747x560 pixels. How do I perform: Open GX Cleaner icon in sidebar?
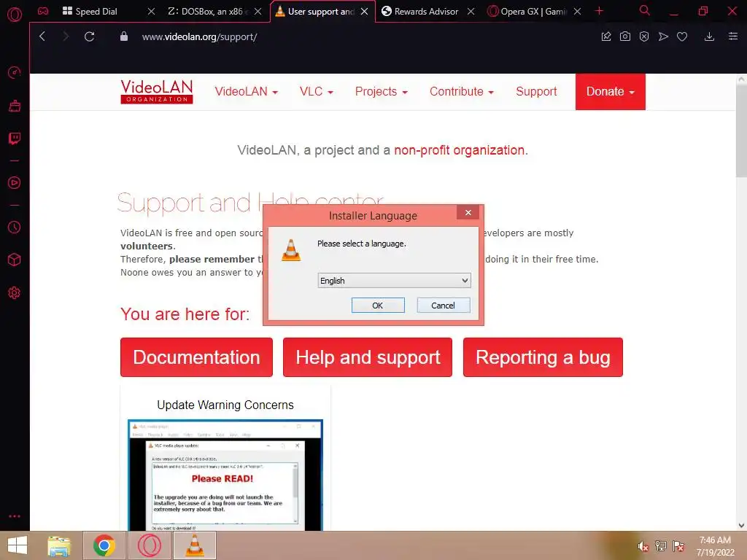pyautogui.click(x=15, y=106)
